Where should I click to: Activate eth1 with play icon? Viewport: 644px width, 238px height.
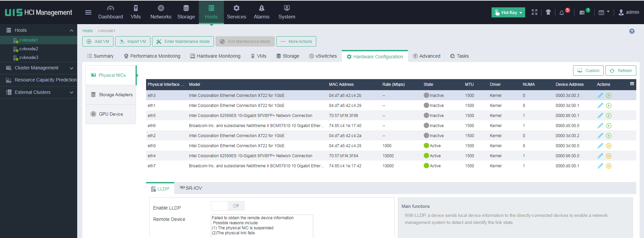point(609,106)
